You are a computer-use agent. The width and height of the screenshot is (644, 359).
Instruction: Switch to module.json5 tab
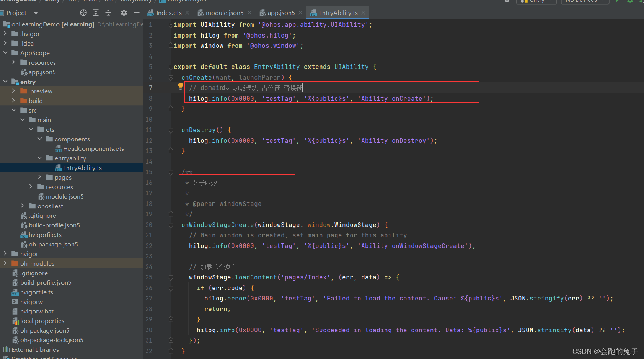[220, 13]
